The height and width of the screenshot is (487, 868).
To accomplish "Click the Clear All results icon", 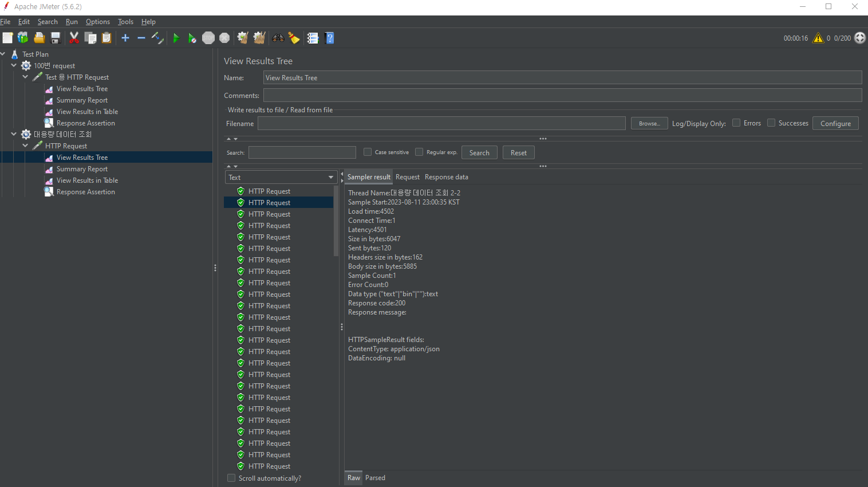I will 259,38.
